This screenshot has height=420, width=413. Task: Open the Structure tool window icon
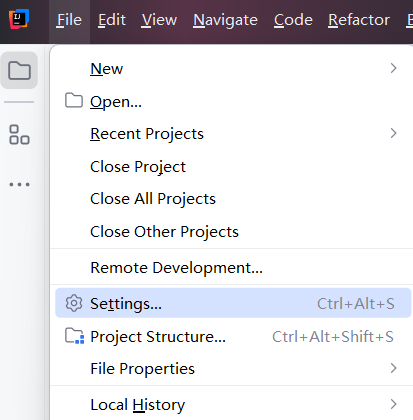[19, 135]
